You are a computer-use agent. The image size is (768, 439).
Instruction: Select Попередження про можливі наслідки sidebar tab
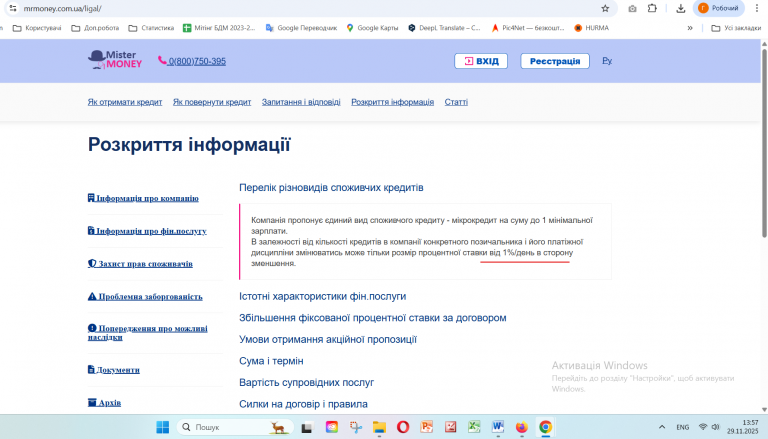tap(147, 333)
